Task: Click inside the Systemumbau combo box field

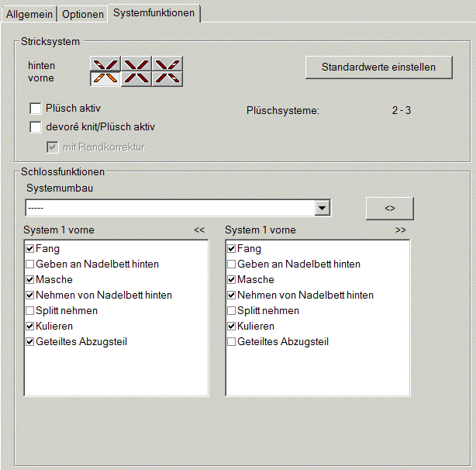Action: tap(169, 208)
